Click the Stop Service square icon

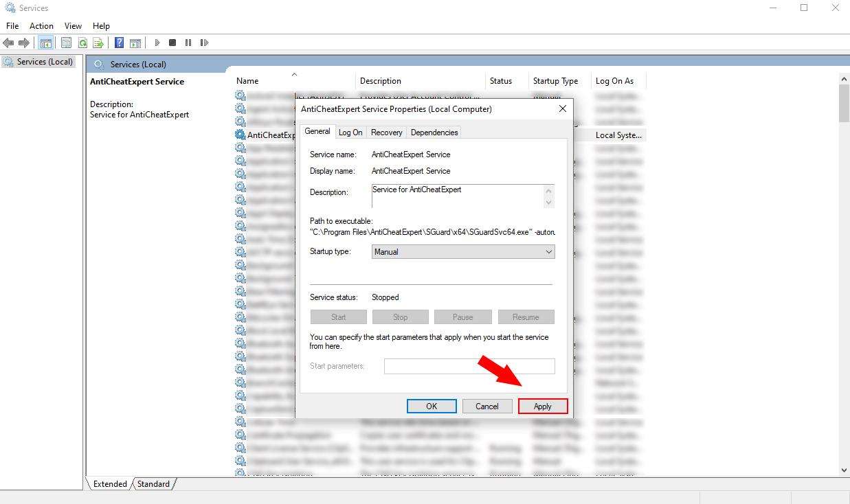(172, 43)
